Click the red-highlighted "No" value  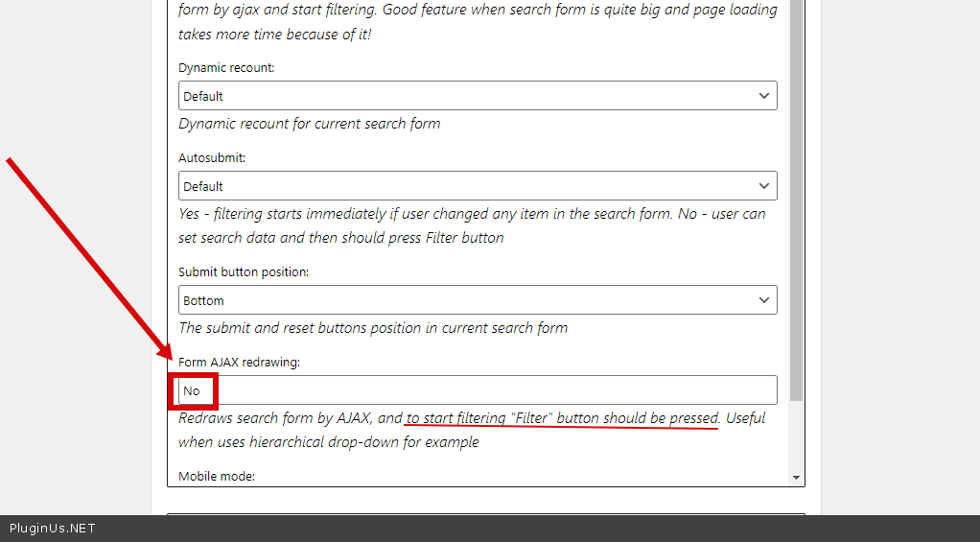tap(193, 390)
